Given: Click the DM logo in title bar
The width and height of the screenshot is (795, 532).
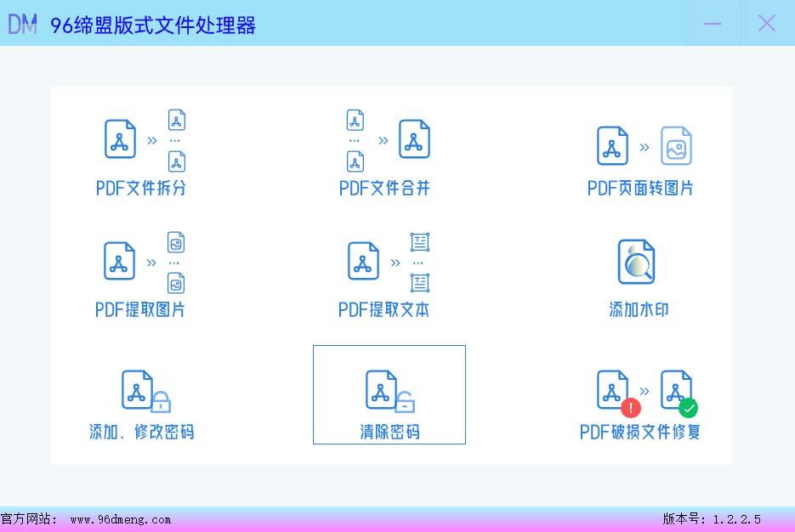Looking at the screenshot, I should point(22,24).
